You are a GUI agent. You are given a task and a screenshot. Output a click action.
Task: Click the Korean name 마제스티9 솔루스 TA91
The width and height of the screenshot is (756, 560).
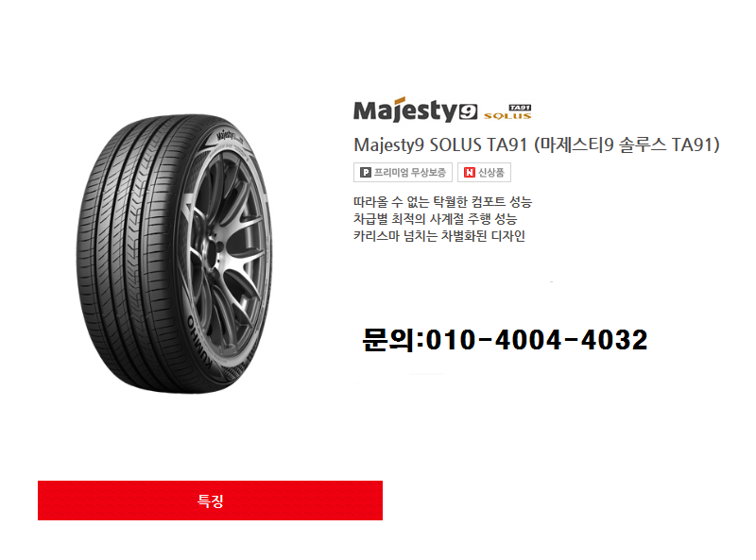[627, 145]
